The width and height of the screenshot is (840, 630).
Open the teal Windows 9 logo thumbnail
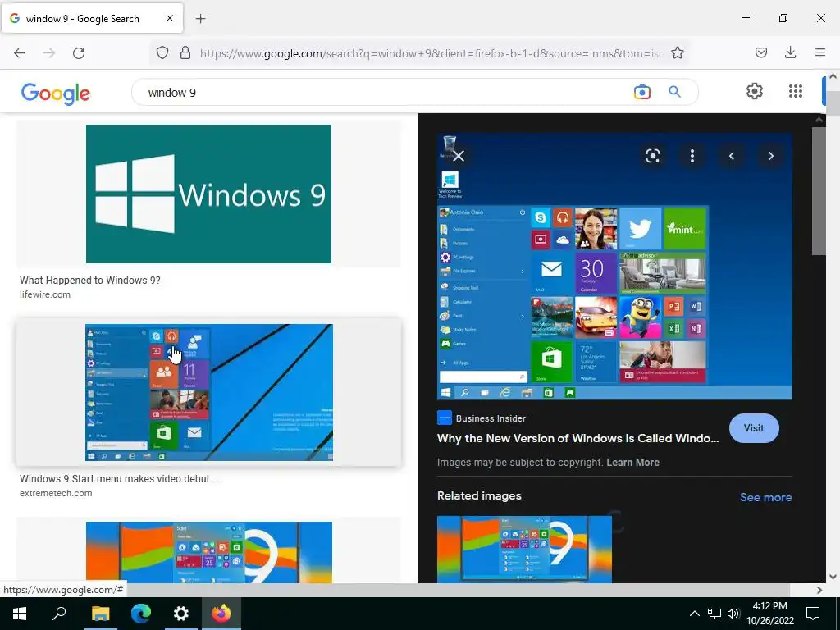coord(208,194)
